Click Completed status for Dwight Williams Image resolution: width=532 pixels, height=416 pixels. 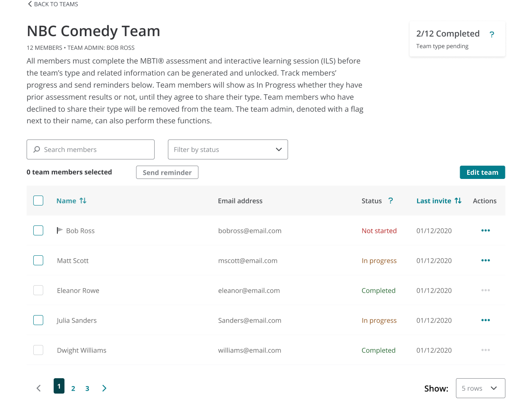point(379,350)
